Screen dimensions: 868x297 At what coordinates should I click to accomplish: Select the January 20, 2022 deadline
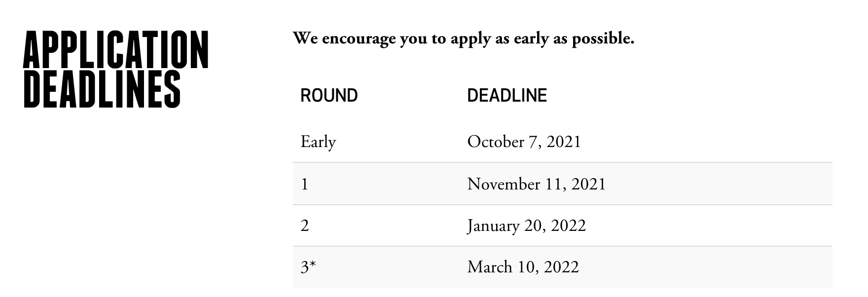point(526,226)
